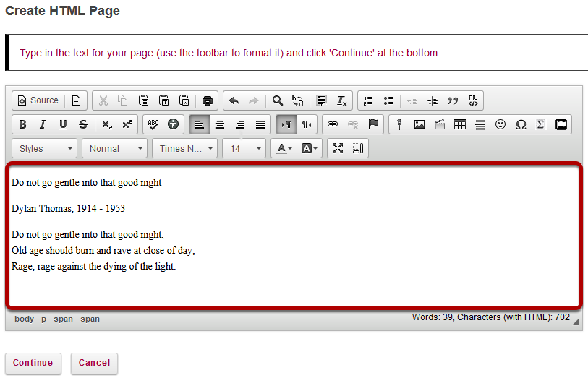588x378 pixels.
Task: Click Paste as plain text icon
Action: [163, 100]
